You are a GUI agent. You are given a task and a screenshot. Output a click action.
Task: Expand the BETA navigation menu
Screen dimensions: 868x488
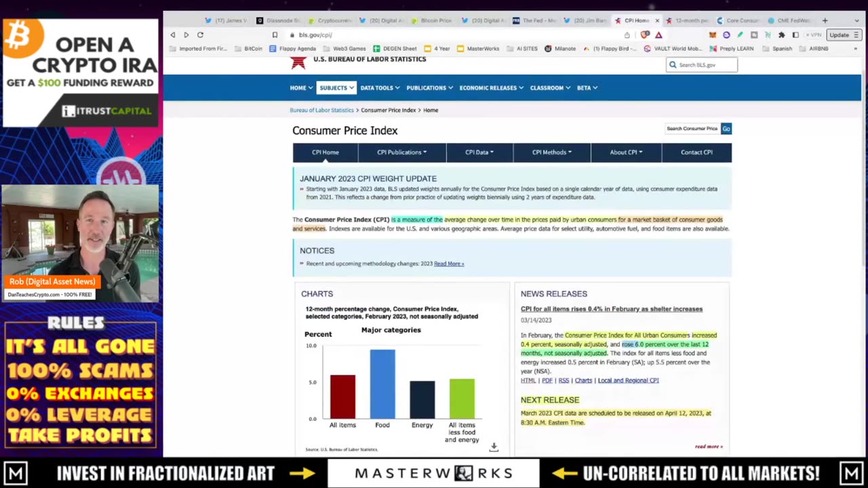click(x=587, y=87)
